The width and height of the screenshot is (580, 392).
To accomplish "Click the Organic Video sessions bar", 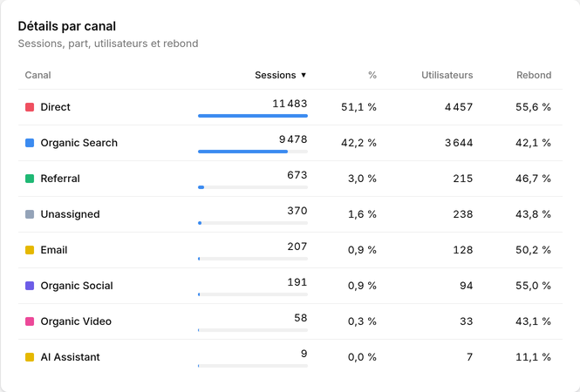I will [253, 330].
